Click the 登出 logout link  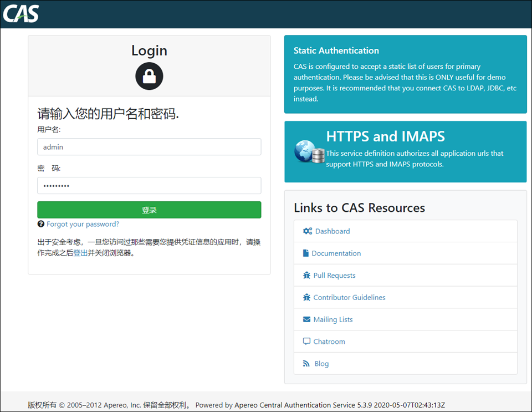click(80, 253)
